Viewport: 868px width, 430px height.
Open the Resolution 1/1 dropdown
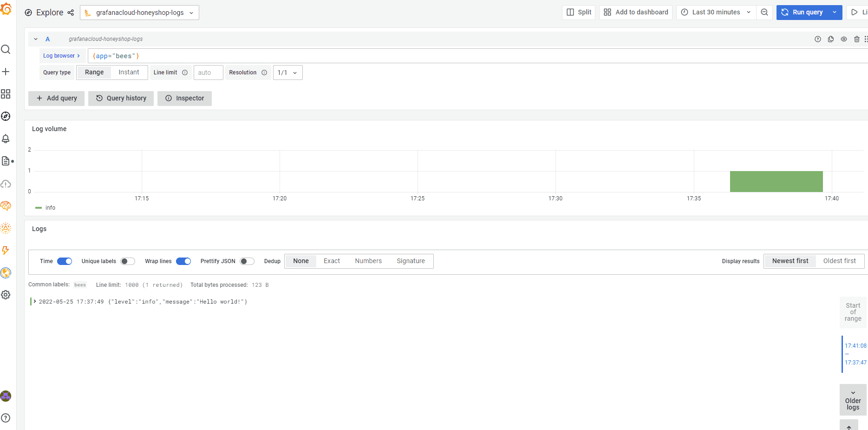tap(287, 73)
